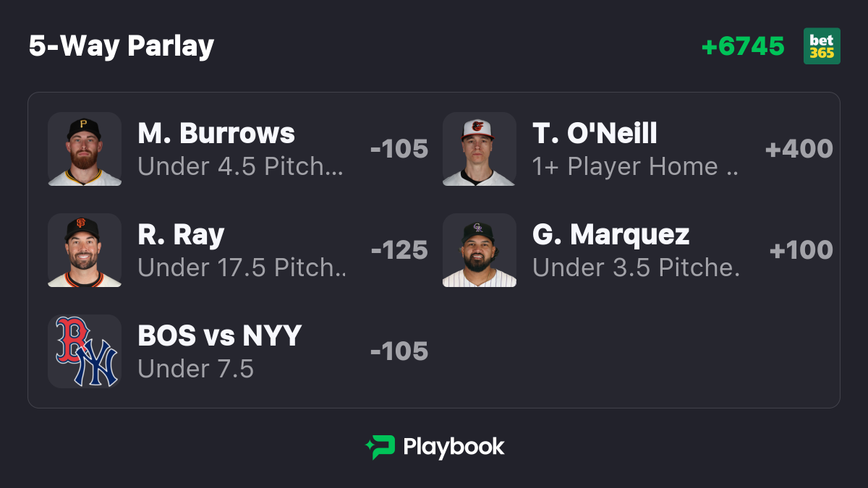Expand the truncated 'Under 17.5 Pitch..' text
The height and width of the screenshot is (488, 868).
[242, 267]
